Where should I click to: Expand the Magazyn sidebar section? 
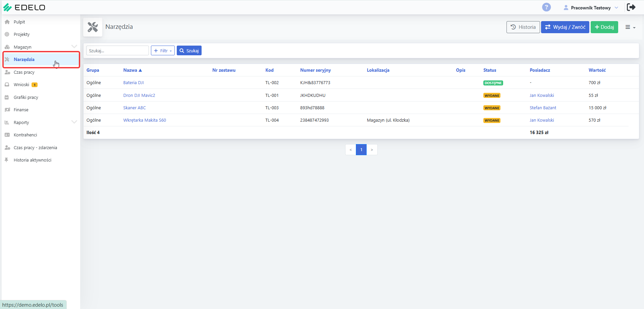74,47
